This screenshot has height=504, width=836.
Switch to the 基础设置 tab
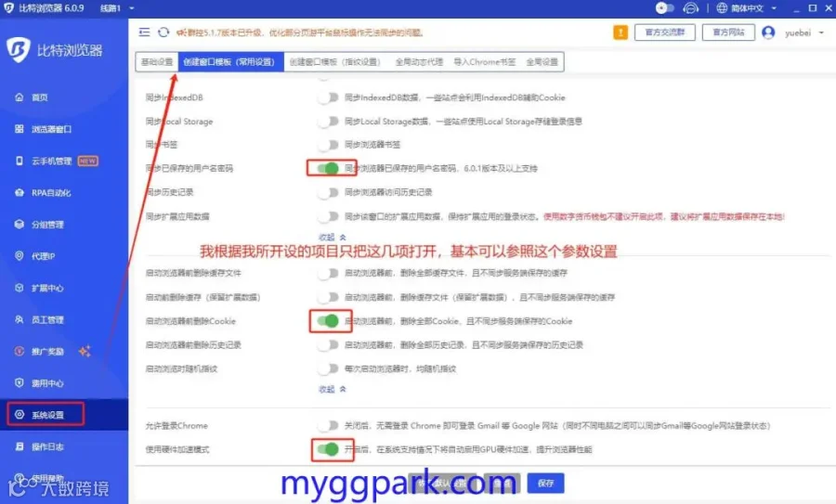(157, 62)
